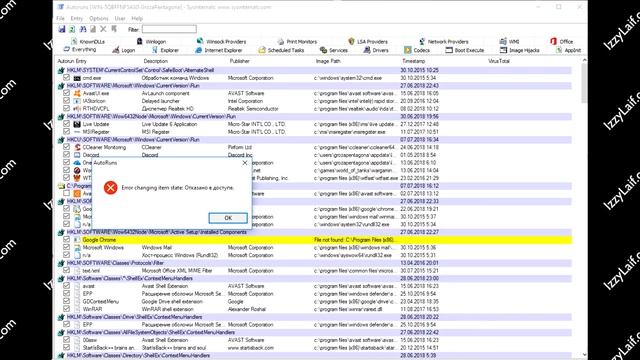Click the Delete X toolbar icon
The image size is (640, 360).
[x=103, y=29]
